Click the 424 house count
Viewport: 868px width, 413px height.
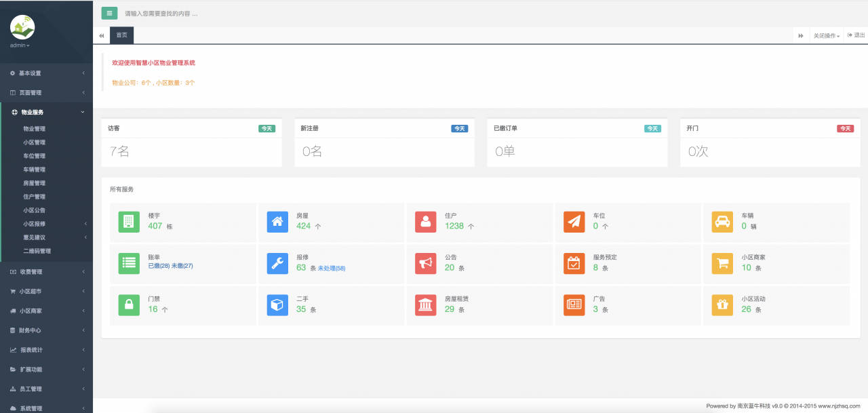(304, 226)
